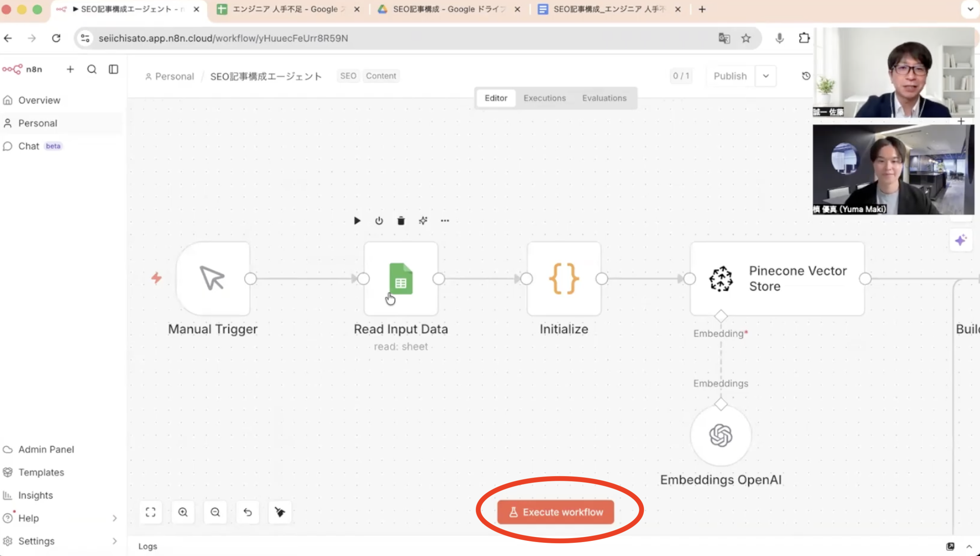Open the Personal section
The height and width of the screenshot is (556, 980).
62,123
